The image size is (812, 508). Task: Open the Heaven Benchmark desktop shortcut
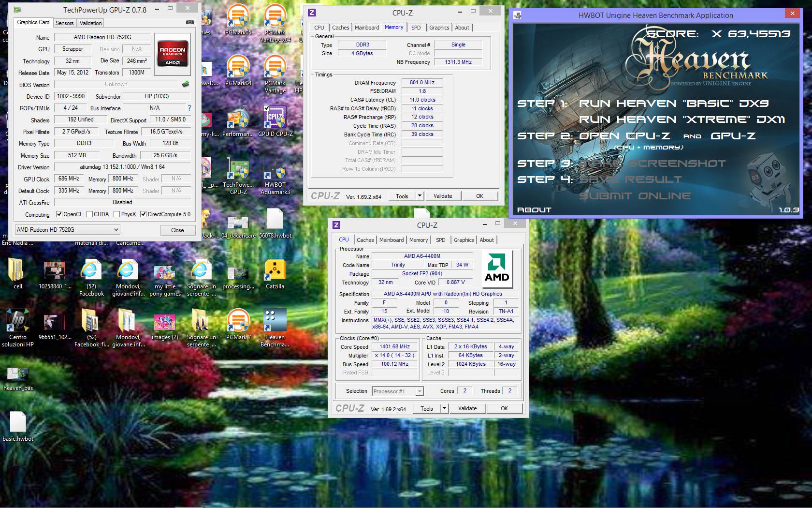[275, 328]
